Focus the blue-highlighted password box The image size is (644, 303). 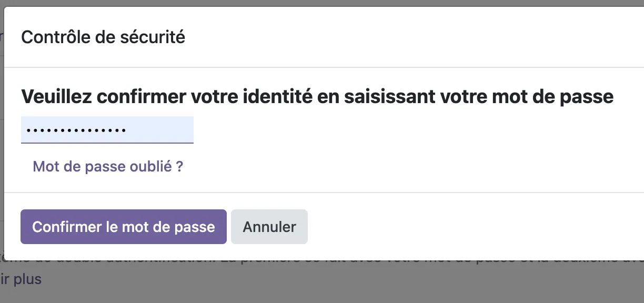[107, 129]
